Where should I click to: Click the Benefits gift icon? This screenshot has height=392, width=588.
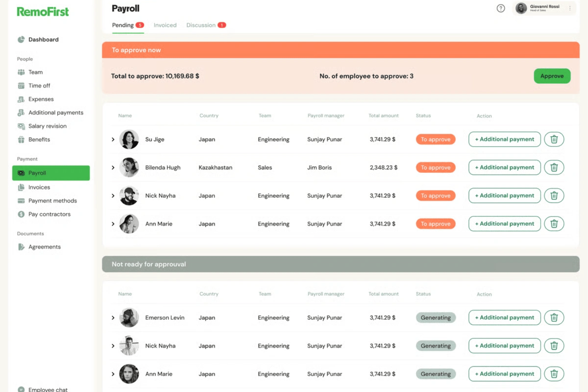point(21,140)
